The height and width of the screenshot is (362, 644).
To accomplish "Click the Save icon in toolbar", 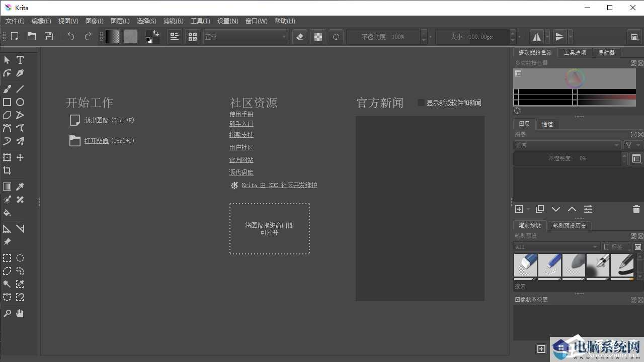I will click(x=49, y=36).
